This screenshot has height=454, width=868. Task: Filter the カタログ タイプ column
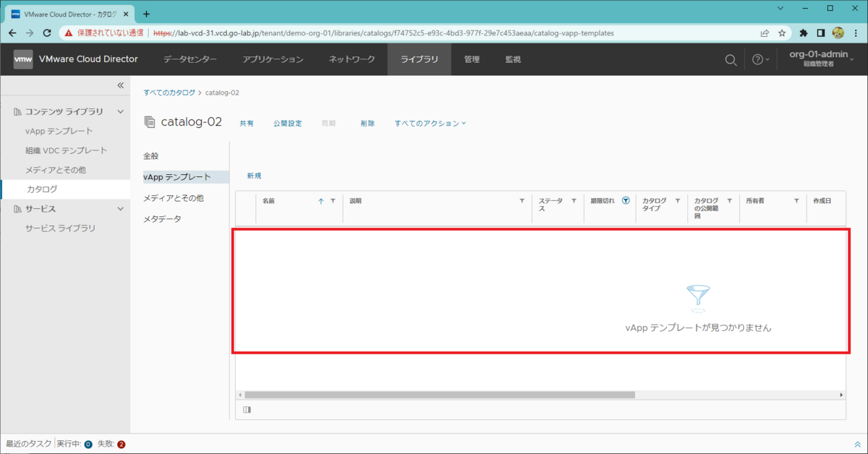click(678, 201)
